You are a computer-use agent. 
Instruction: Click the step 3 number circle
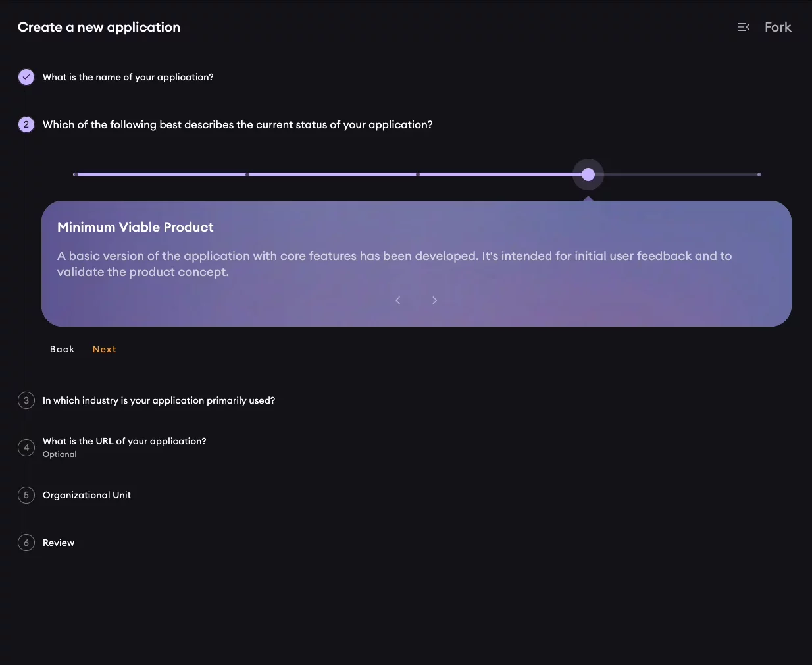tap(26, 400)
